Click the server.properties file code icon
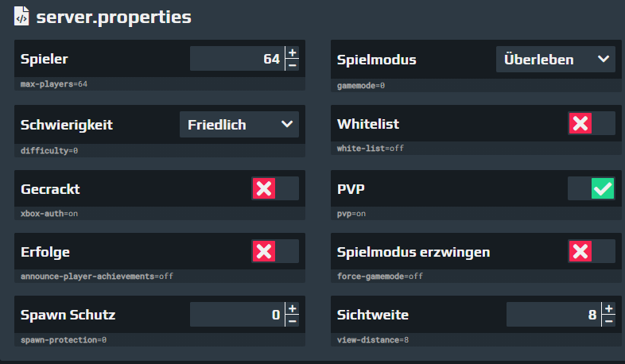The width and height of the screenshot is (625, 364). [x=21, y=16]
